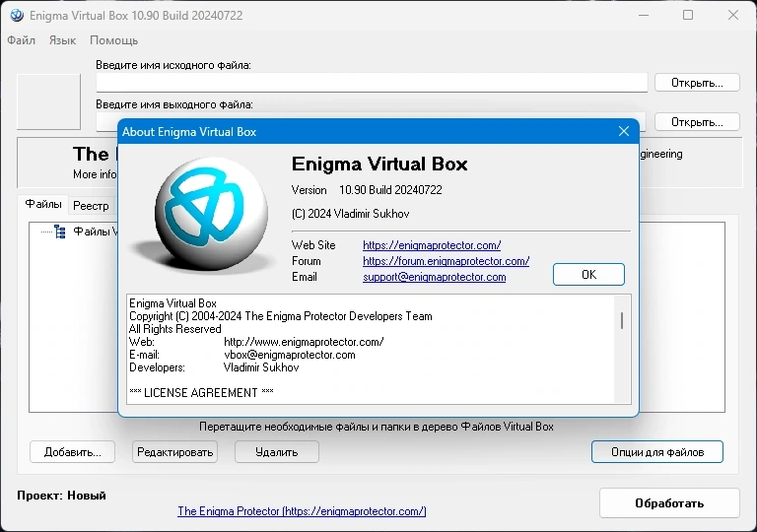Click the Enigma Virtual Box title bar icon

coord(17,16)
